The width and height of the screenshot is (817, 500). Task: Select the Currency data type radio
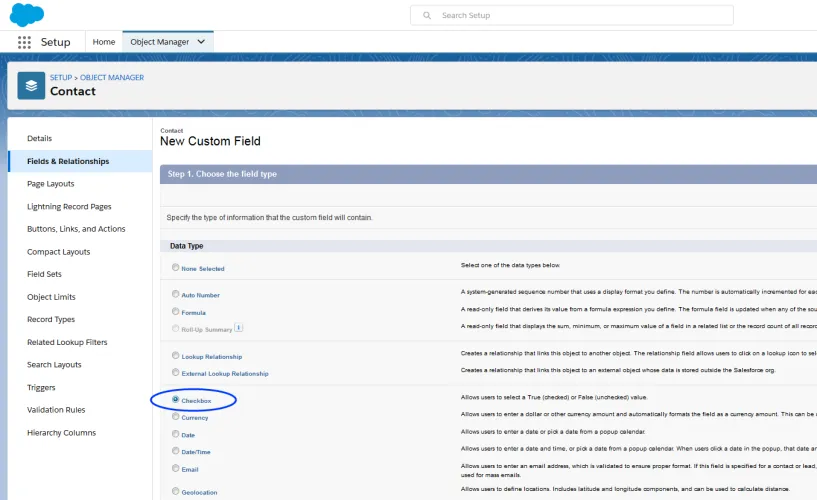point(176,417)
